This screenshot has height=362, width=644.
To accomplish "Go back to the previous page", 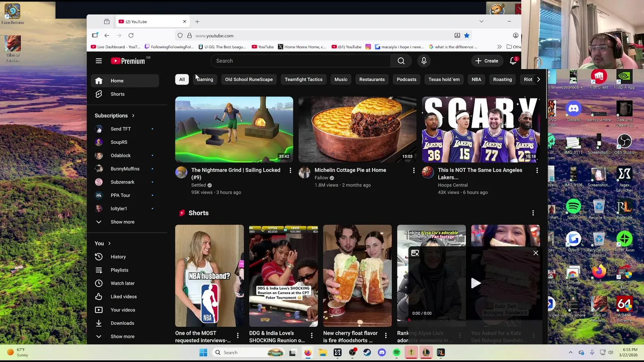I will 107,36.
